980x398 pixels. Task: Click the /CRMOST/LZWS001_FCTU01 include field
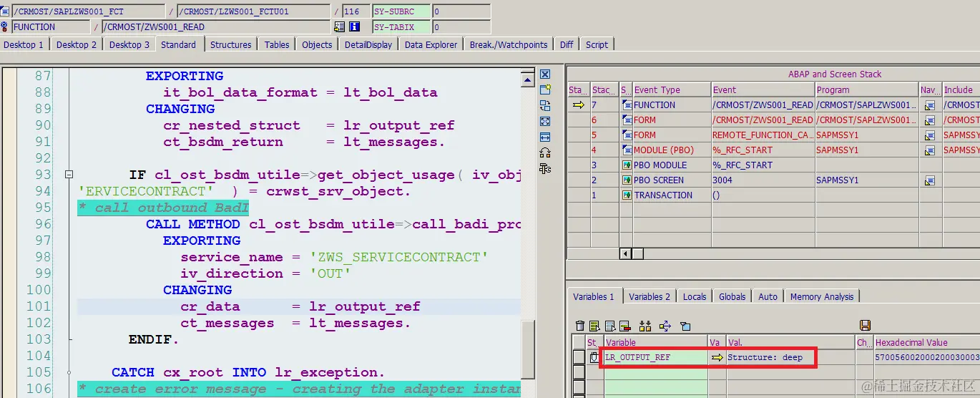[x=253, y=11]
